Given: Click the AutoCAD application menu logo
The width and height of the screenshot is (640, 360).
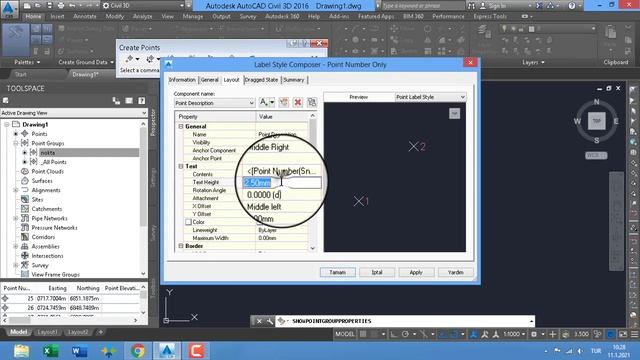Looking at the screenshot, I should tap(9, 9).
